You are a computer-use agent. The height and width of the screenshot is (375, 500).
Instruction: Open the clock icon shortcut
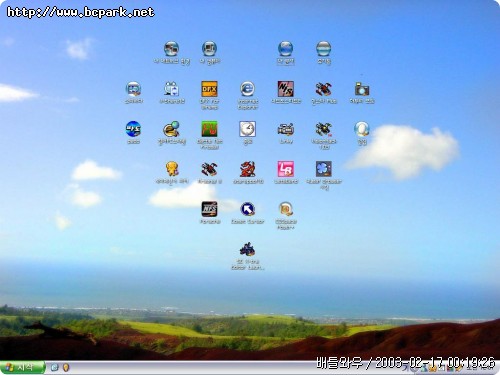click(247, 129)
